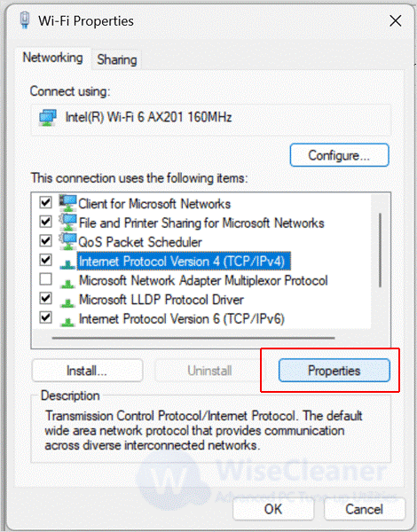Uncheck Client for Microsoft Networks checkbox
The height and width of the screenshot is (532, 417).
45,202
